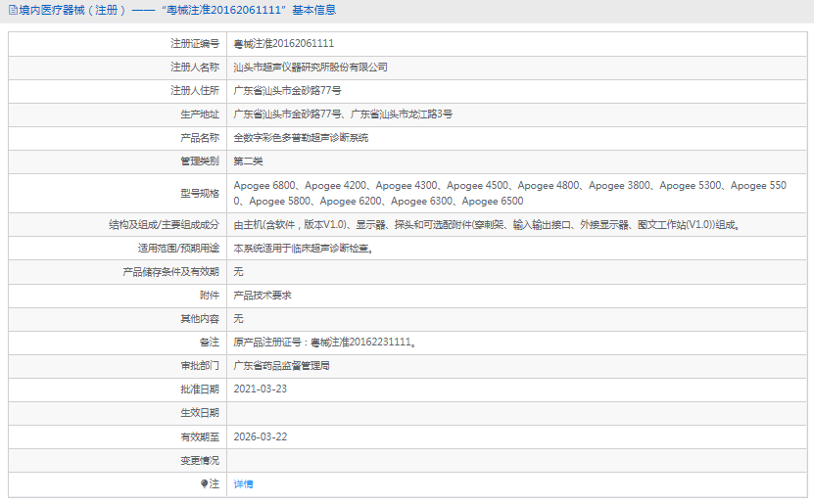Click the 型号规格 row label
The height and width of the screenshot is (504, 814).
pyautogui.click(x=200, y=194)
